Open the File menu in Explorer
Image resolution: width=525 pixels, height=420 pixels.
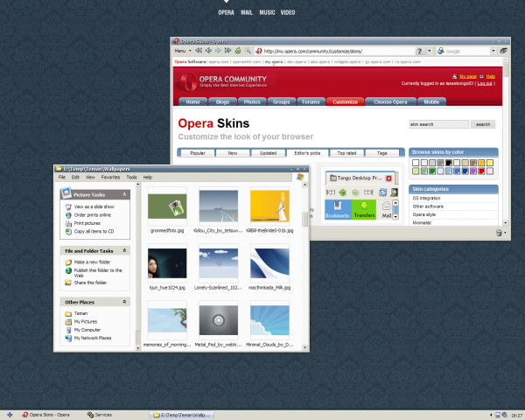point(62,177)
